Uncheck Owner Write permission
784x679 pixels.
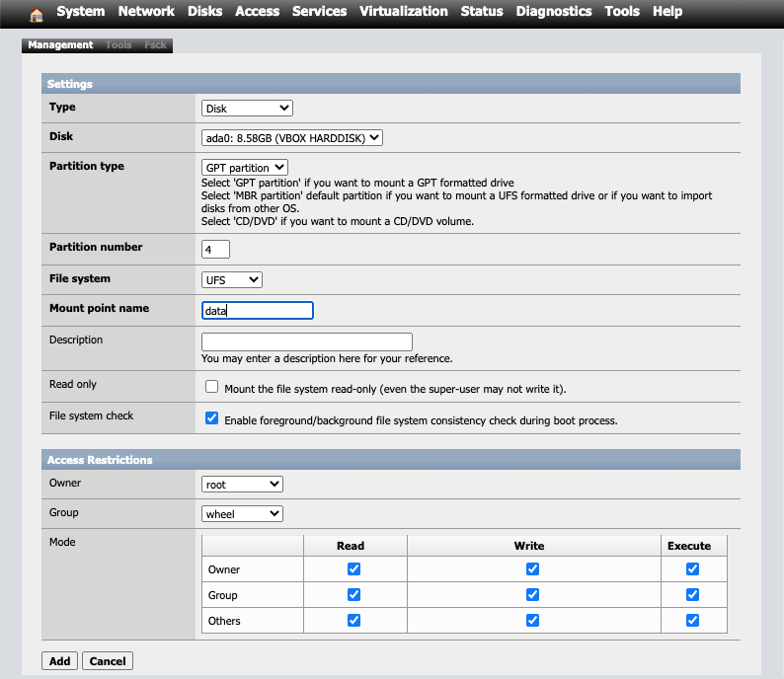coord(532,569)
